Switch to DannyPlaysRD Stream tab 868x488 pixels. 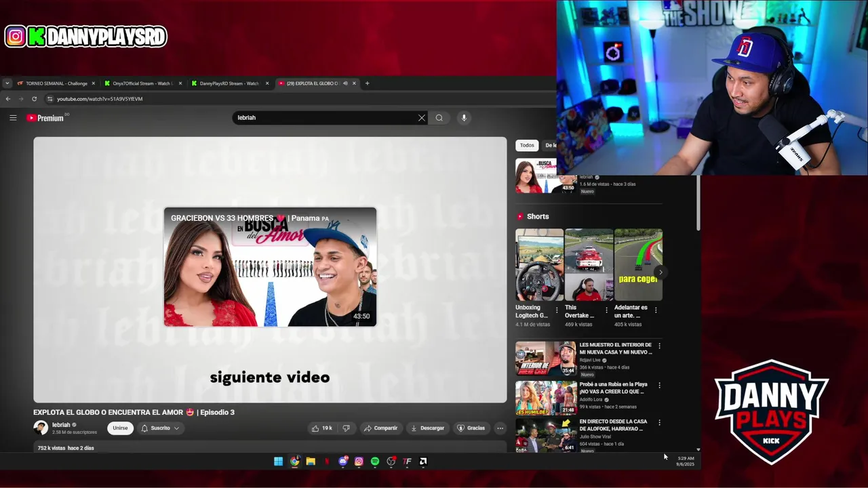(x=229, y=83)
